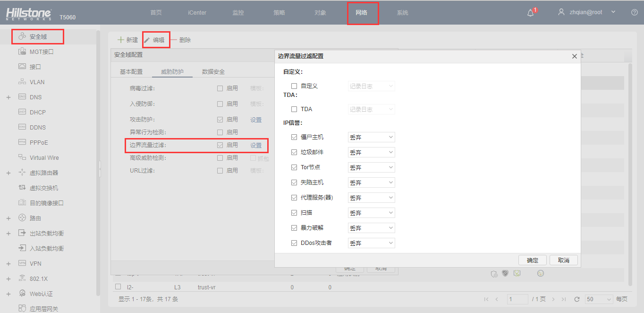This screenshot has width=644, height=313.
Task: Open DHCP in the sidebar
Action: [37, 112]
